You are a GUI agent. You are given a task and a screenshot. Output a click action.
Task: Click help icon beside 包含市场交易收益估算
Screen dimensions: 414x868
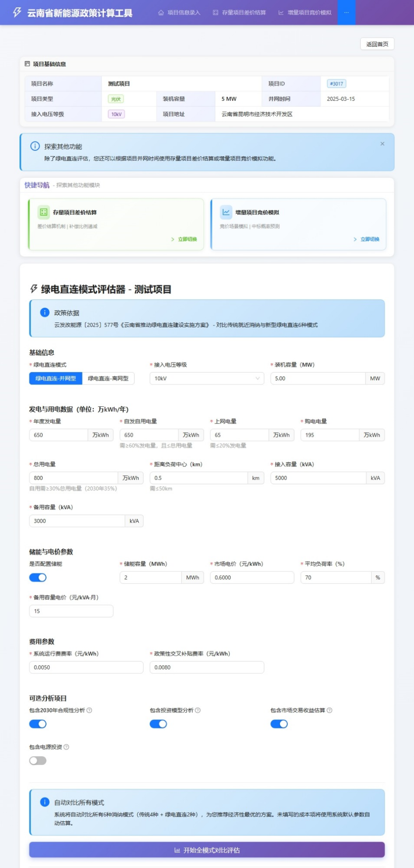[x=329, y=710]
